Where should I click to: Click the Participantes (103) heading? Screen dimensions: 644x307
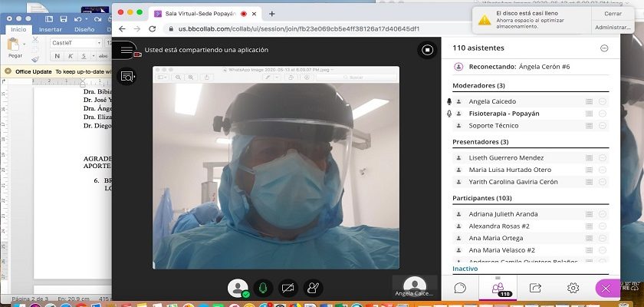[x=481, y=198]
